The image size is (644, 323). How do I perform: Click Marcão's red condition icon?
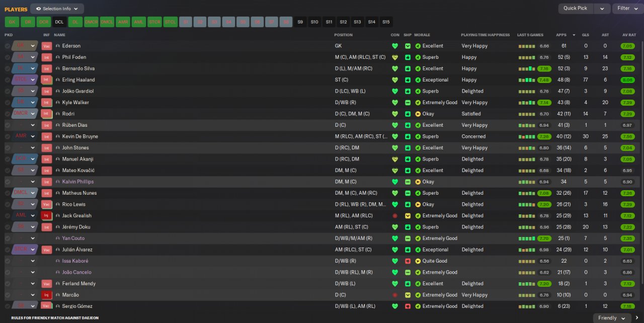(x=395, y=295)
